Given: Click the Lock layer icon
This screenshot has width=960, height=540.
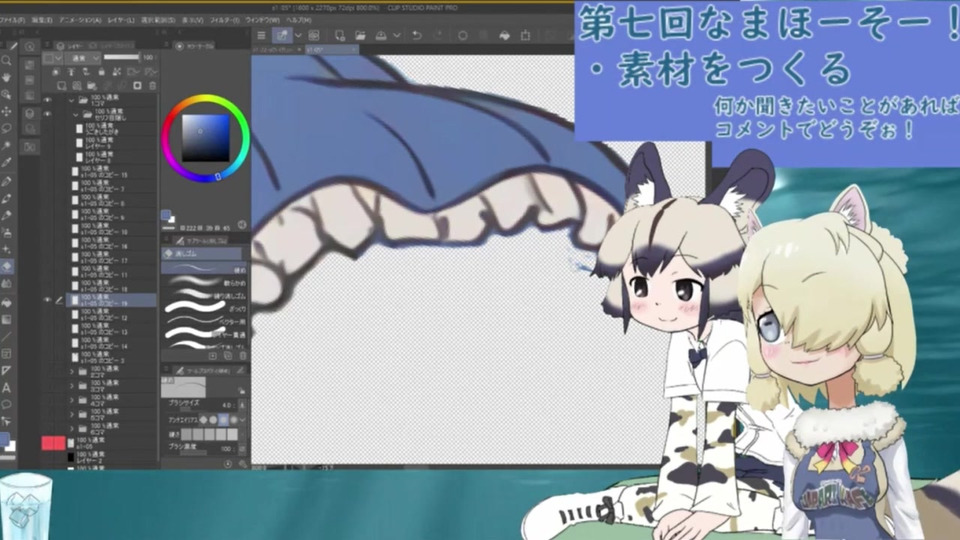Looking at the screenshot, I should pyautogui.click(x=102, y=72).
